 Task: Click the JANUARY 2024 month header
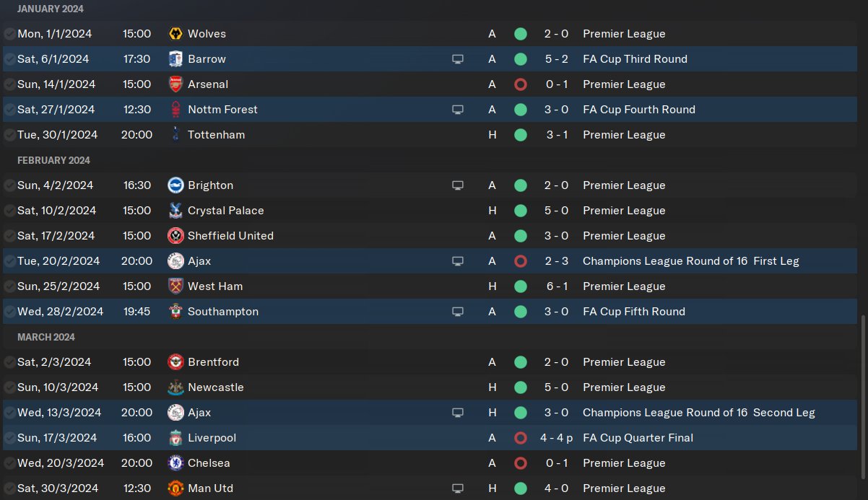pos(51,9)
